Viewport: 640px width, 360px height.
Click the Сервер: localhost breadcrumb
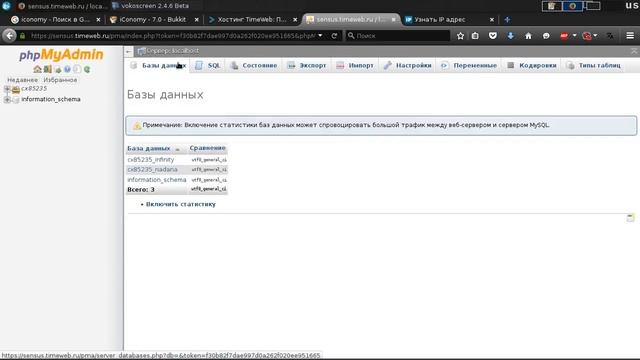click(x=172, y=51)
